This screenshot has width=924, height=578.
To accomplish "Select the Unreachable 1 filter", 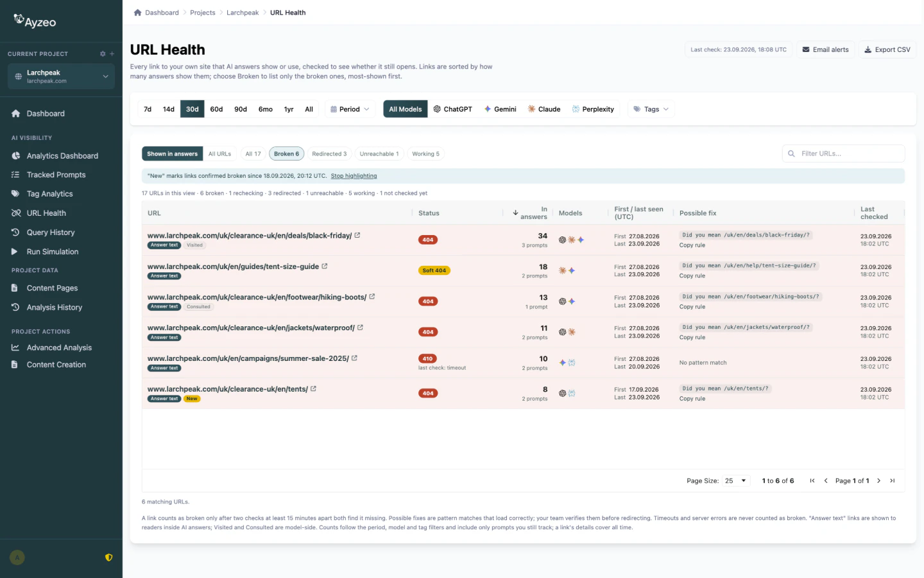I will point(379,154).
